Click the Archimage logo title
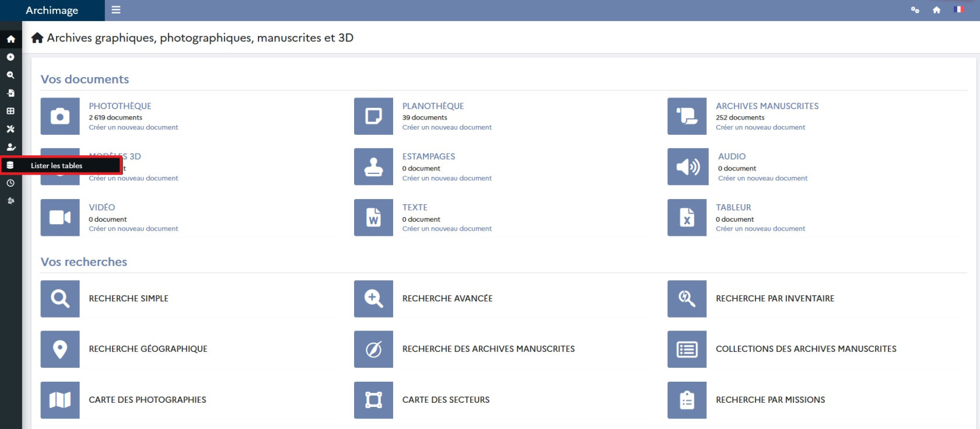The image size is (980, 429). (x=52, y=11)
